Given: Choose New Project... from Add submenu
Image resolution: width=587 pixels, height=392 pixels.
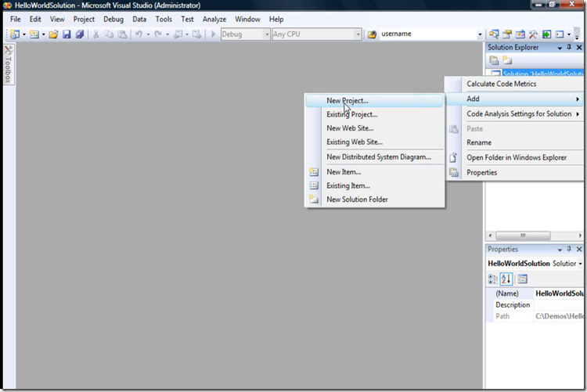Looking at the screenshot, I should 374,101.
